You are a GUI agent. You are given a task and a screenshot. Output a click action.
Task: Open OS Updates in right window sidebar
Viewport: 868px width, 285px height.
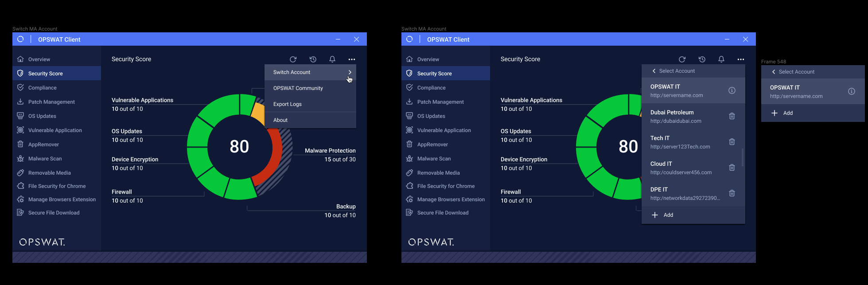446,116
